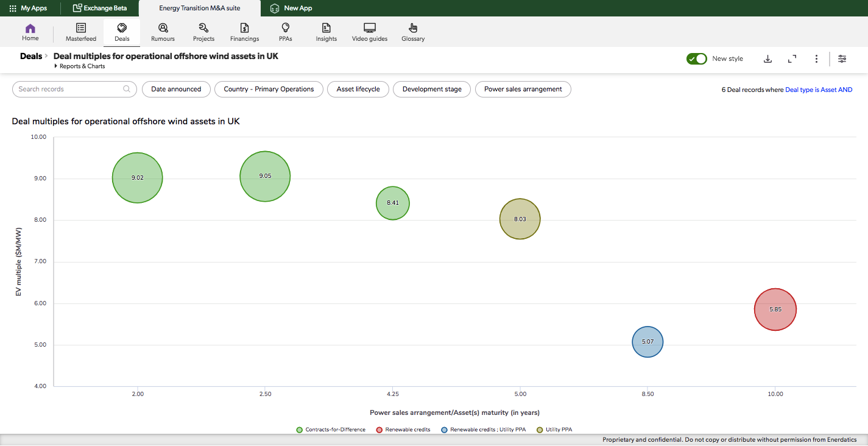Click the EV multiple ($M/MW) axis label
This screenshot has width=868, height=446.
[x=19, y=262]
